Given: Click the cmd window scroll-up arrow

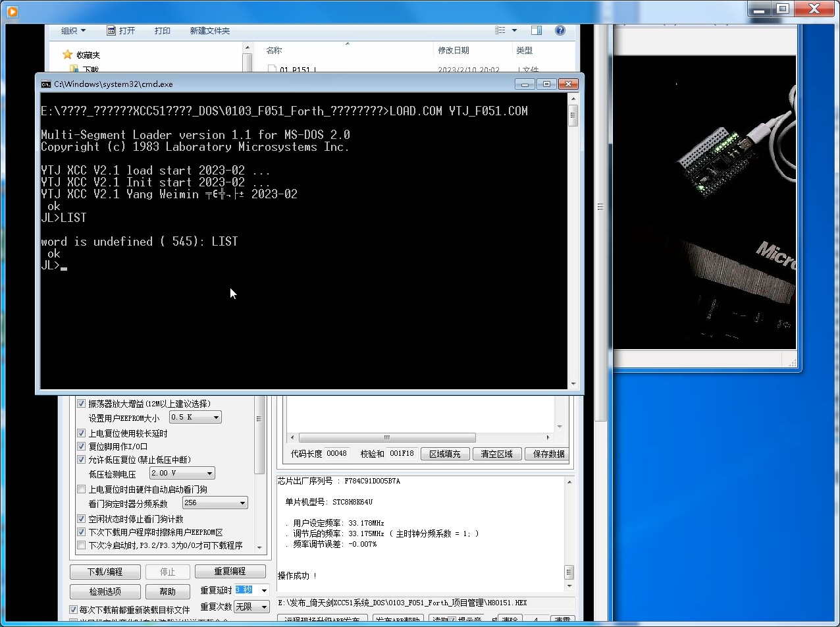Looking at the screenshot, I should (x=573, y=99).
